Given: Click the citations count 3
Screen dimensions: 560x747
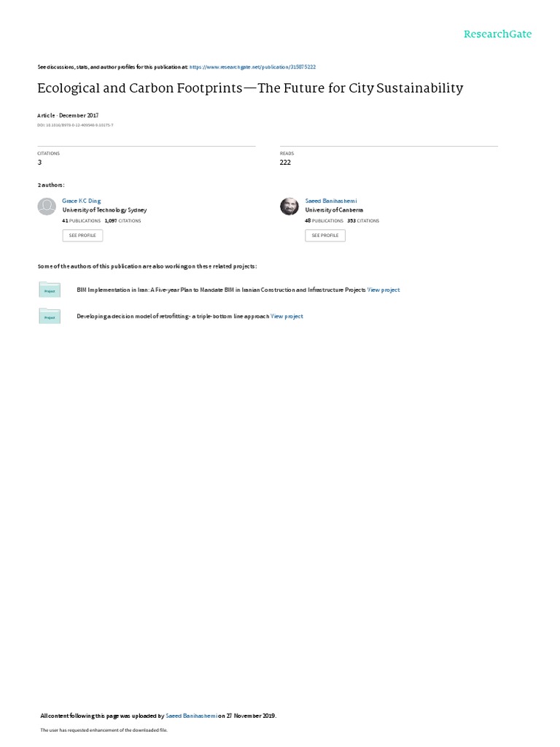Looking at the screenshot, I should click(39, 163).
